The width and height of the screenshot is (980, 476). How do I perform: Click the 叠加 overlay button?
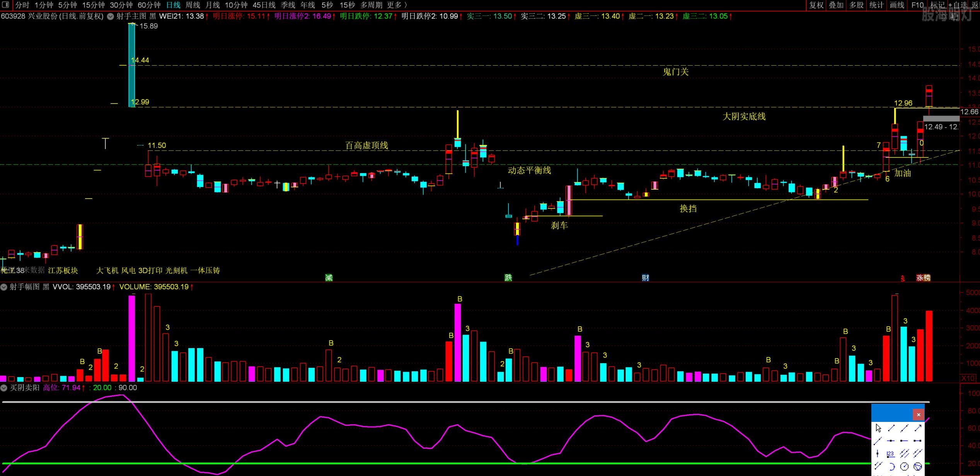point(836,5)
